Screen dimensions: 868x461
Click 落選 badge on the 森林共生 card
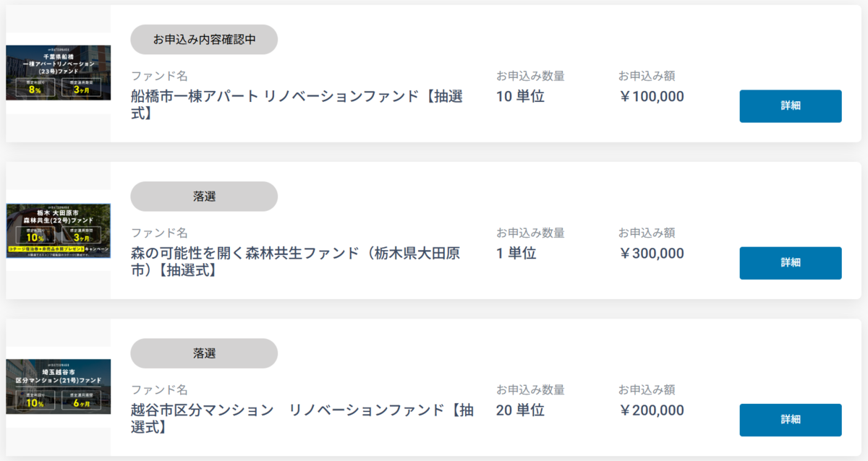coord(204,197)
